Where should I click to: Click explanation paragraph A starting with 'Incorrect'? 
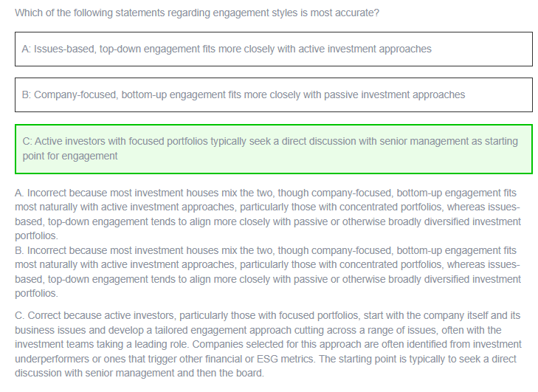(268, 214)
